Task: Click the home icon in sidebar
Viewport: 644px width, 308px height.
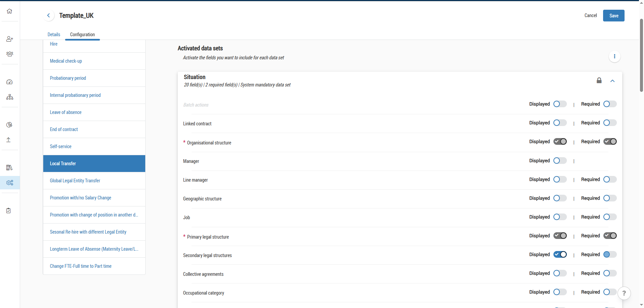Action: [x=9, y=11]
